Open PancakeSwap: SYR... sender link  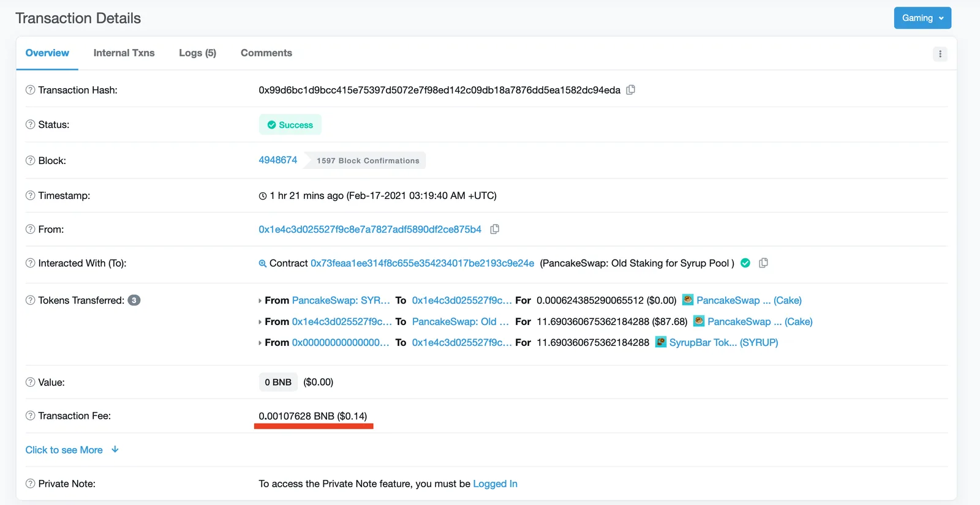click(341, 300)
